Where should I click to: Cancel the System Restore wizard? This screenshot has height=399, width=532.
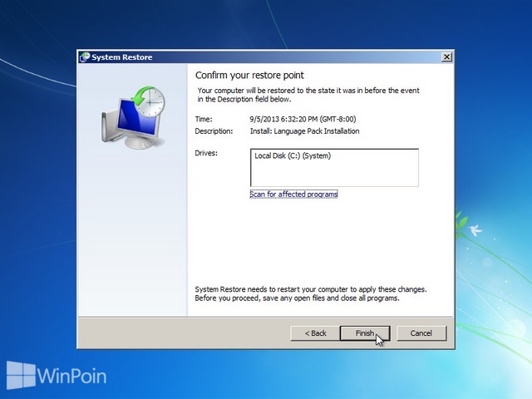[421, 333]
